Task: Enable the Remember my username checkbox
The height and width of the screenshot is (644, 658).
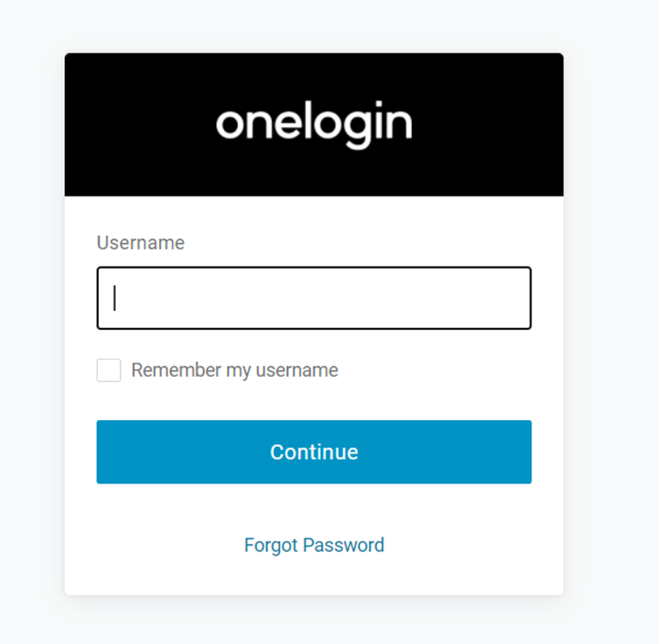Action: coord(109,370)
